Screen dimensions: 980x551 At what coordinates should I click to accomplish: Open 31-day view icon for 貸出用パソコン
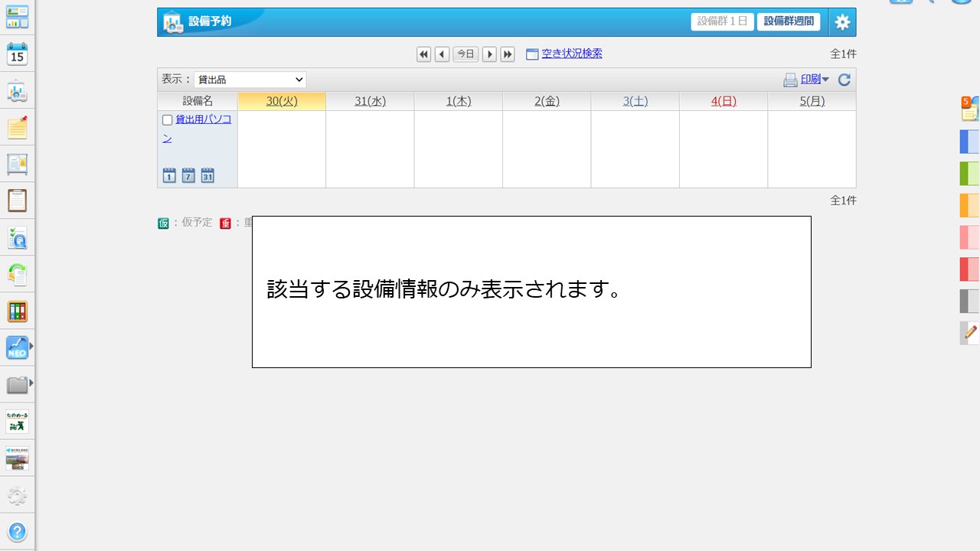(x=207, y=175)
